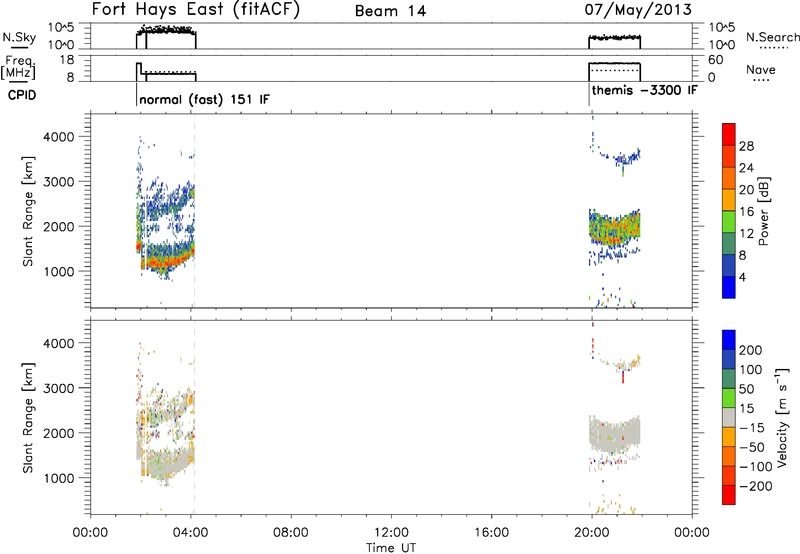Viewport: 800px width, 554px height.
Task: Click the date '07/May/2013'
Action: tap(638, 10)
